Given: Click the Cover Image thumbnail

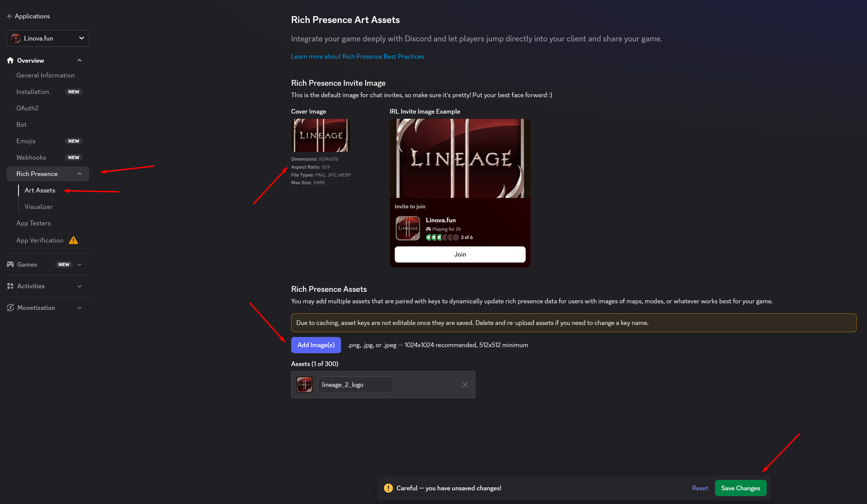Looking at the screenshot, I should (321, 136).
